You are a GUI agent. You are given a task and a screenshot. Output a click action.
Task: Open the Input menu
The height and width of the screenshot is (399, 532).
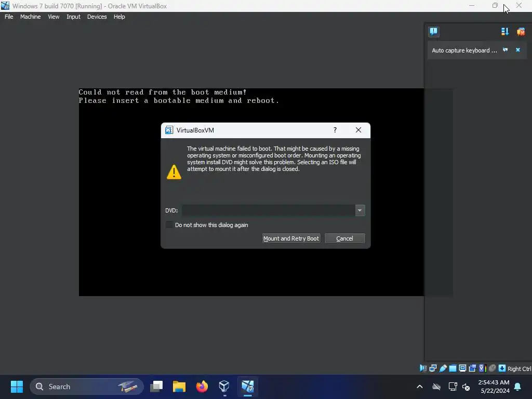tap(73, 17)
